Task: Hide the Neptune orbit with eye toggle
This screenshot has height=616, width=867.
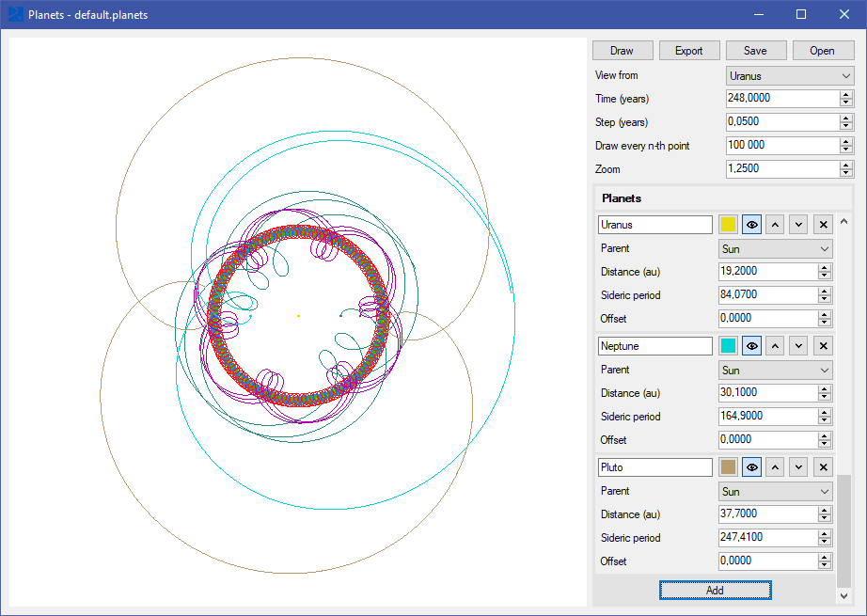Action: click(751, 346)
